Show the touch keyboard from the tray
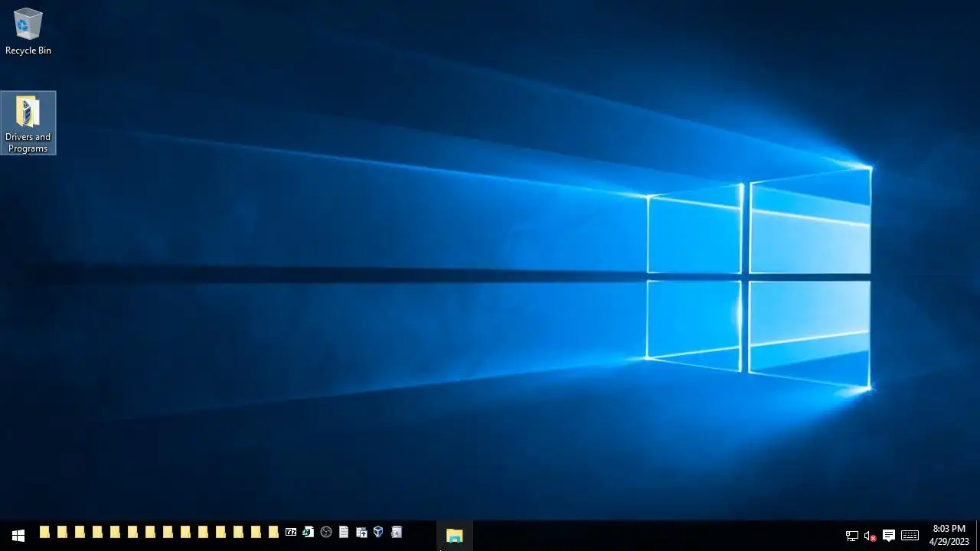This screenshot has width=980, height=551. coord(910,536)
